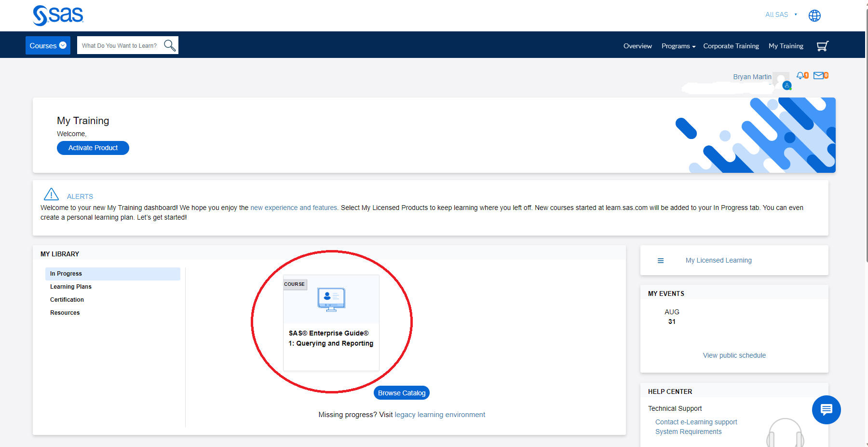The width and height of the screenshot is (868, 447).
Task: Click the globe language icon
Action: coord(814,15)
